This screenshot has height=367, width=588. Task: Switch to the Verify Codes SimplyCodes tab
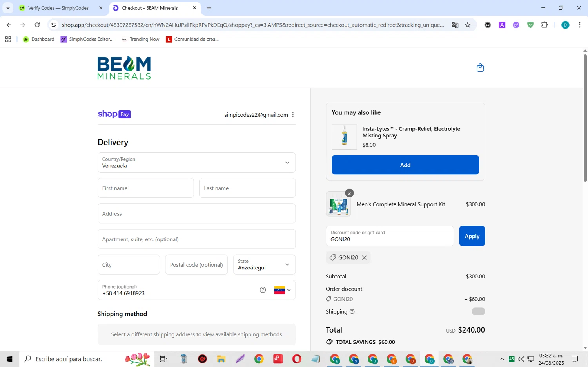[x=59, y=8]
